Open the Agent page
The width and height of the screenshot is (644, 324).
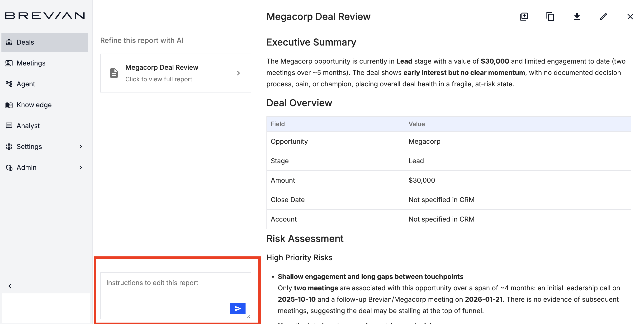[x=25, y=84]
